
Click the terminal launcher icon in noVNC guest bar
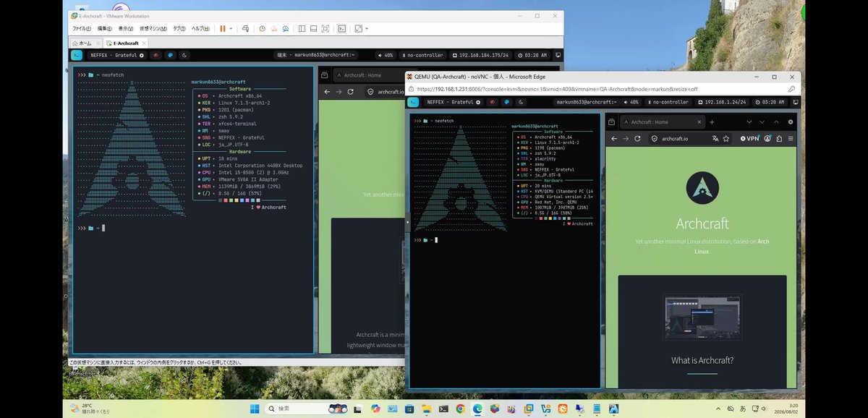click(x=414, y=102)
